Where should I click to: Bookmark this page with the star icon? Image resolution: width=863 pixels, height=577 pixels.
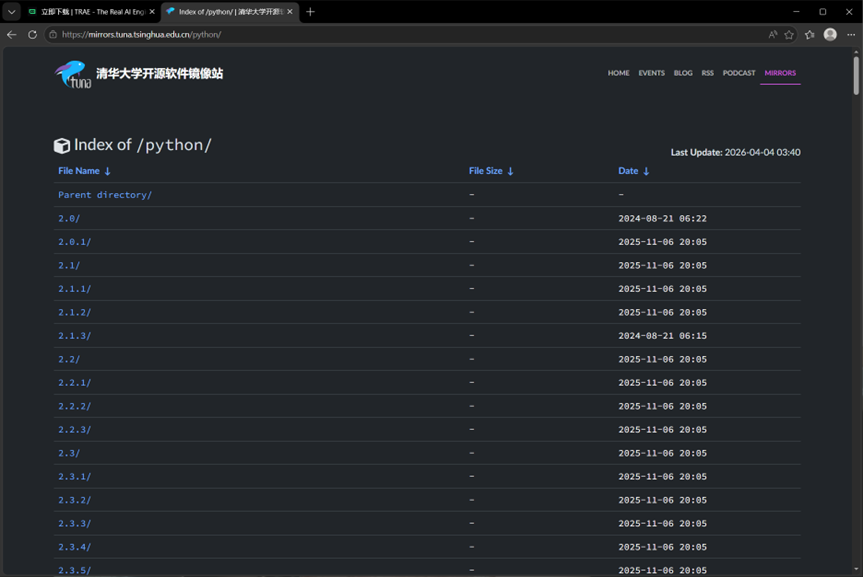(789, 35)
